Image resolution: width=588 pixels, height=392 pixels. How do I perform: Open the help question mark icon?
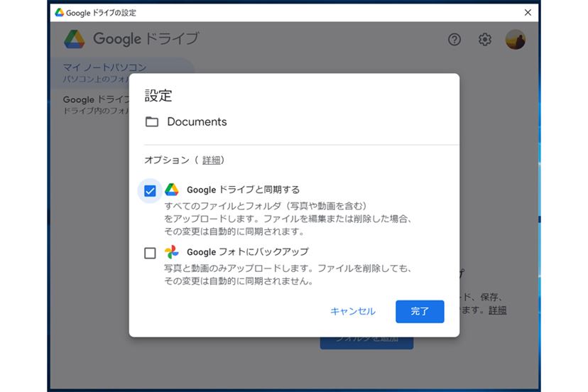pyautogui.click(x=454, y=40)
